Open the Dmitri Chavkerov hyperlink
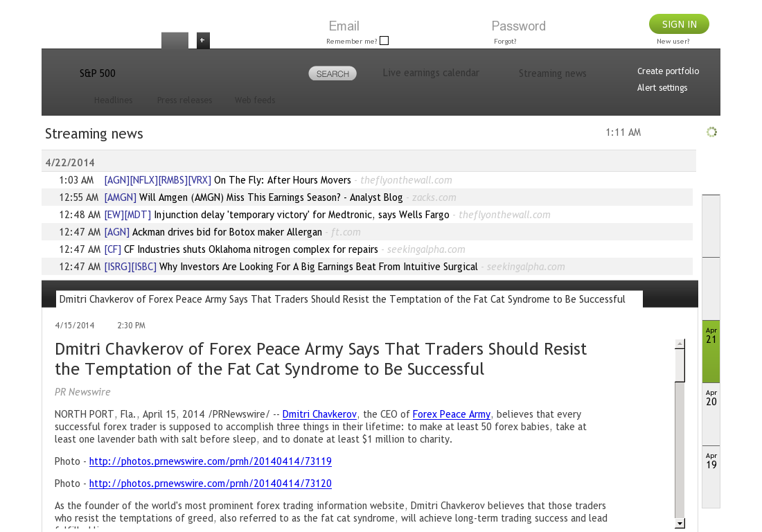Viewport: 762px width, 532px height. (x=319, y=414)
